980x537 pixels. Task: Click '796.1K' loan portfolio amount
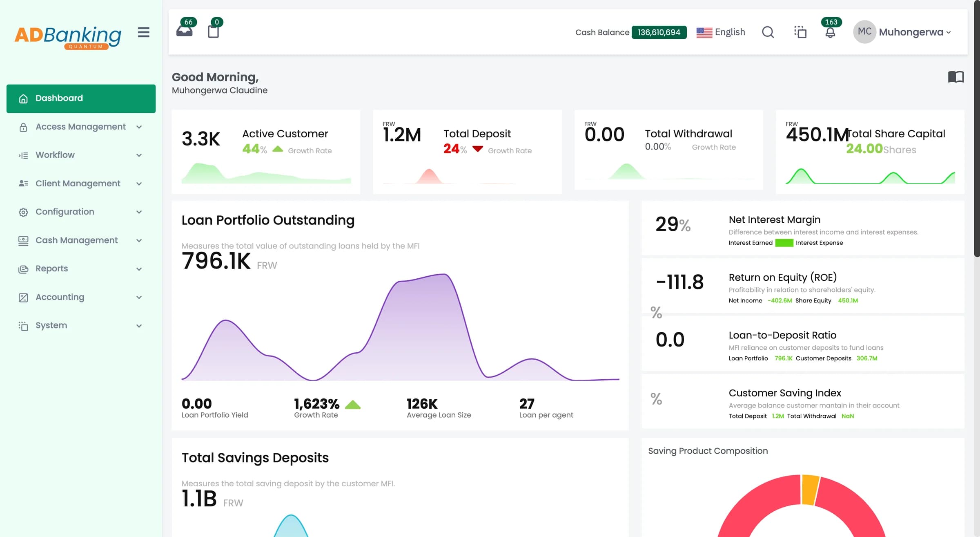pos(216,261)
